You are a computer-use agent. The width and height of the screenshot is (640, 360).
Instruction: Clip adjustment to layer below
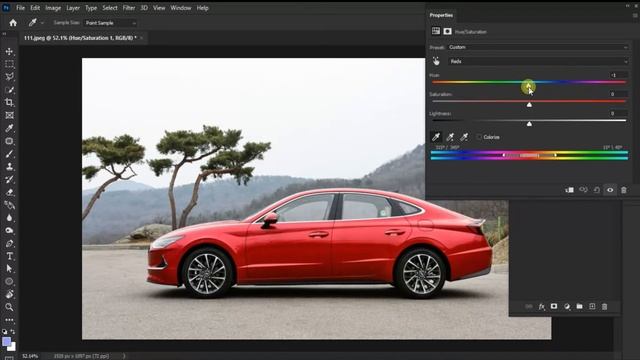[569, 190]
